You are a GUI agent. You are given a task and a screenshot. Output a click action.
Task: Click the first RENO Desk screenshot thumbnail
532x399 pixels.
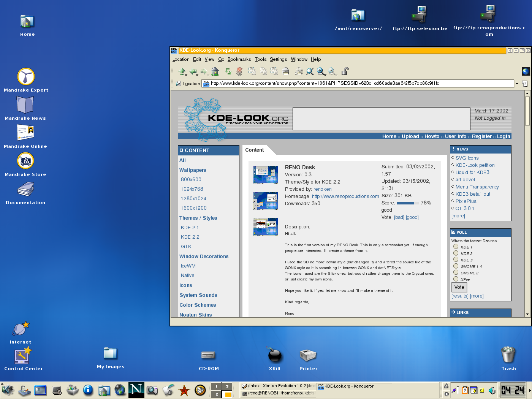click(265, 175)
